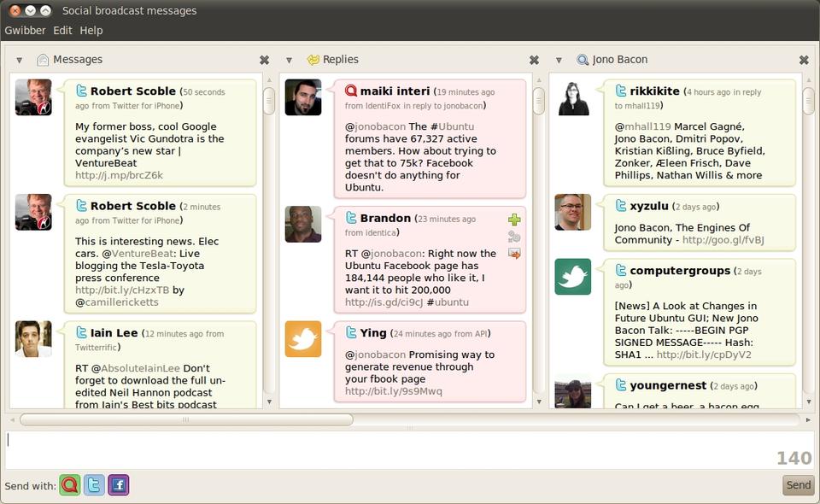Toggle Twitter account in Send with
Screen dimensions: 820x504
pyautogui.click(x=94, y=485)
